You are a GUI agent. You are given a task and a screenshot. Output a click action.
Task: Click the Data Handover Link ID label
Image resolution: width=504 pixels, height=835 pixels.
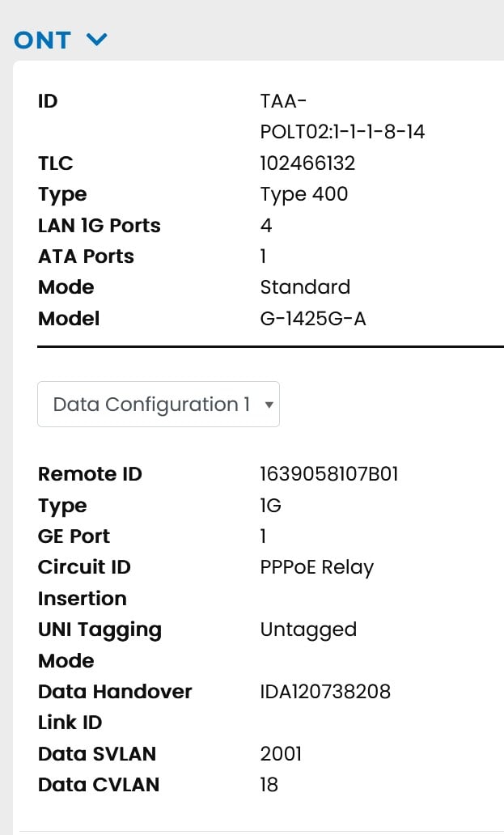pyautogui.click(x=114, y=706)
